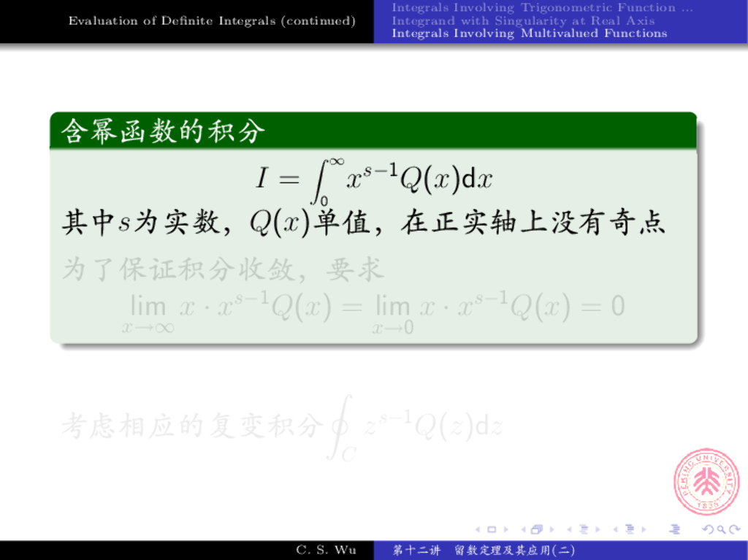The height and width of the screenshot is (560, 748).
Task: Open 'Integrals Involving Multivalued Functions' subsection
Action: (x=530, y=34)
